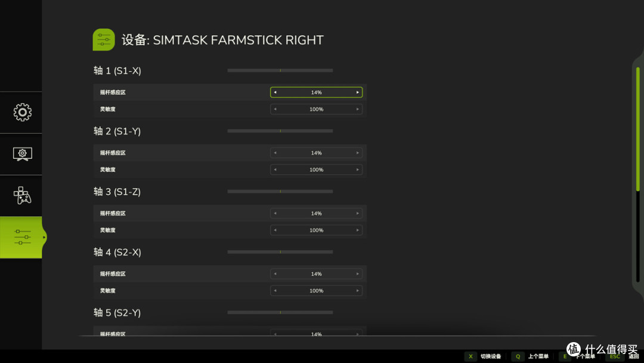
Task: Click the 轴 5 (S2-Y) axis indicator bar
Action: click(280, 312)
